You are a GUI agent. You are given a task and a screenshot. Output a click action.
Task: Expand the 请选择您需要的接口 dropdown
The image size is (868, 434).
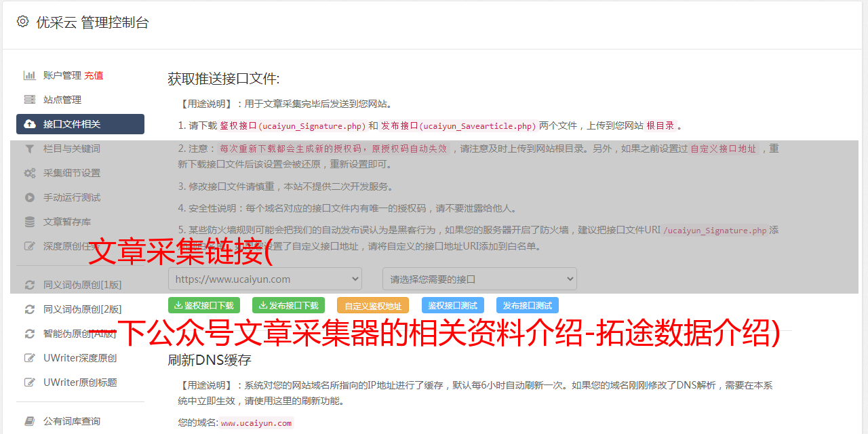pos(480,279)
